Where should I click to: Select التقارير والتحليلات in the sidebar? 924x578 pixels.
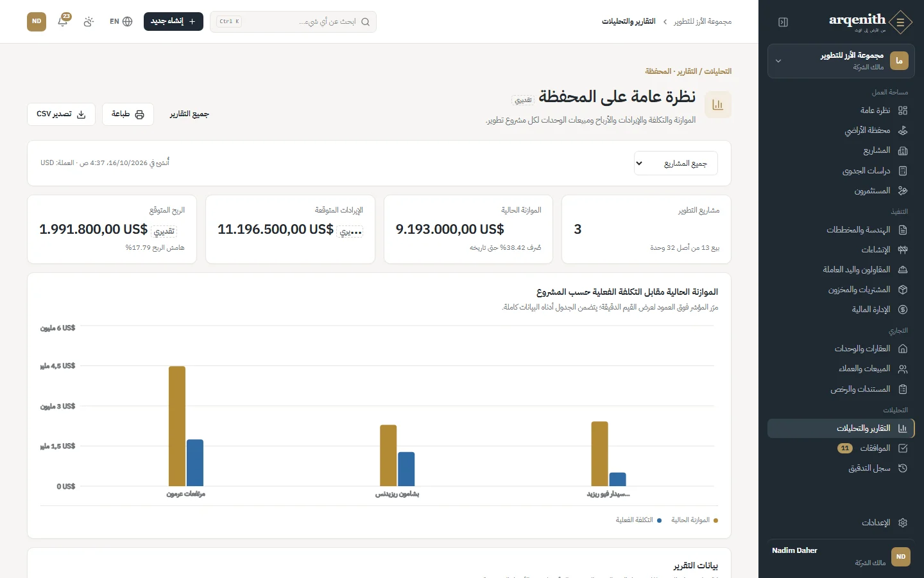click(x=841, y=428)
